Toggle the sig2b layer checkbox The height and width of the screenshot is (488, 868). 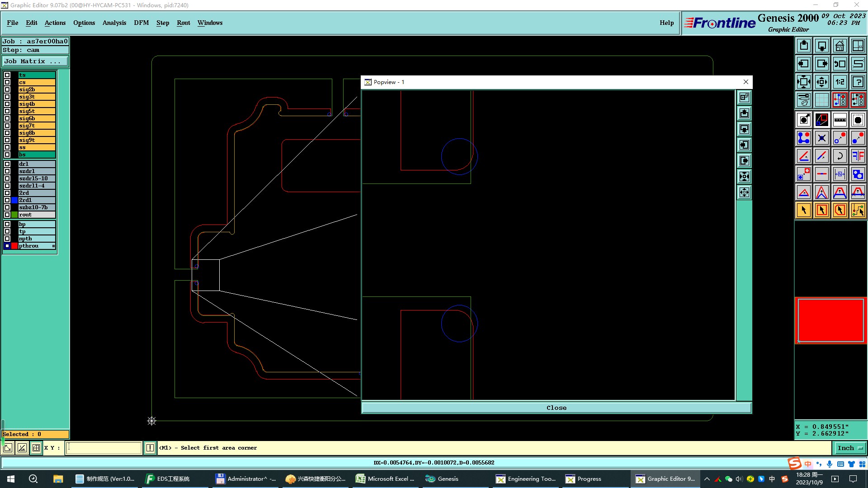pyautogui.click(x=7, y=89)
